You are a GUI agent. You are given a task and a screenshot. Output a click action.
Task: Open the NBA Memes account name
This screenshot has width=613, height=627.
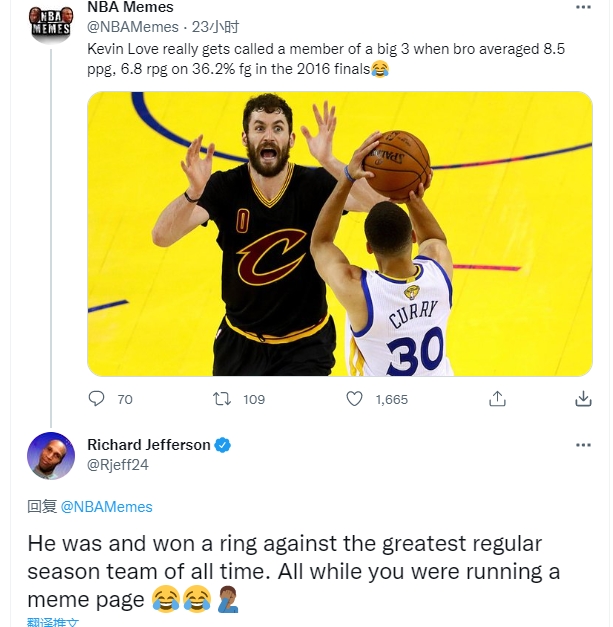click(x=130, y=8)
